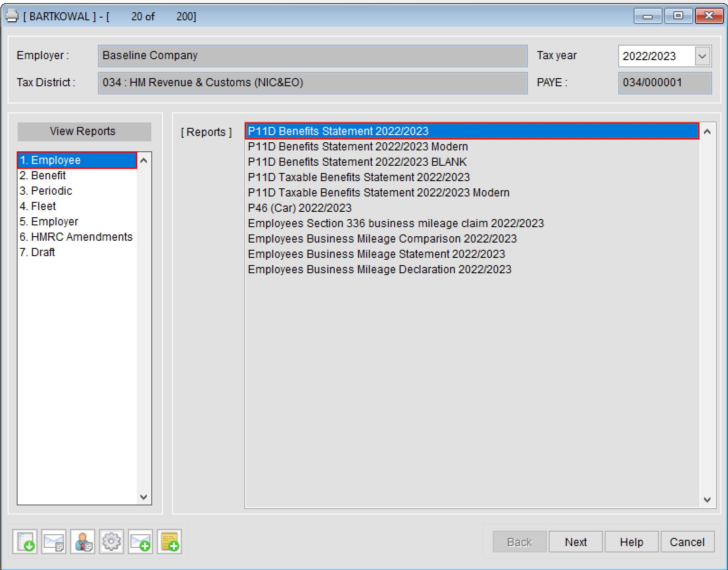
Task: Click the add email envelope icon
Action: [x=140, y=542]
